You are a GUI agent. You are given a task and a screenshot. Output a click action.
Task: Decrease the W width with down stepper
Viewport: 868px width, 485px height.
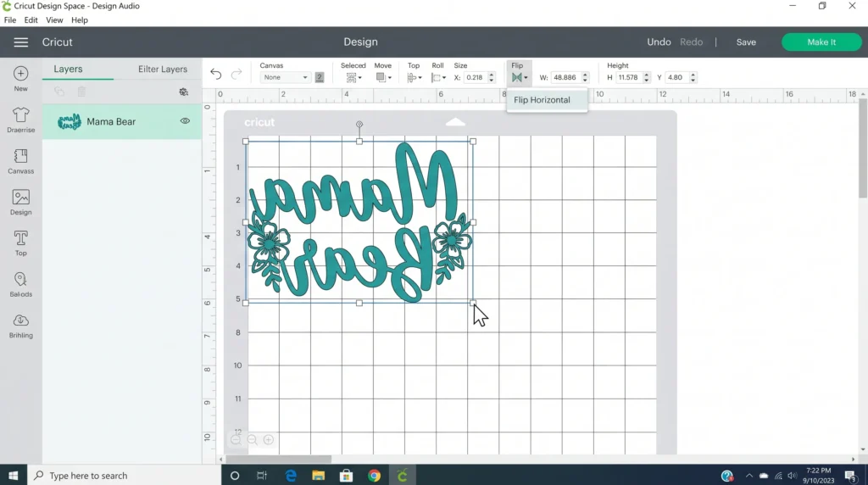coord(585,81)
